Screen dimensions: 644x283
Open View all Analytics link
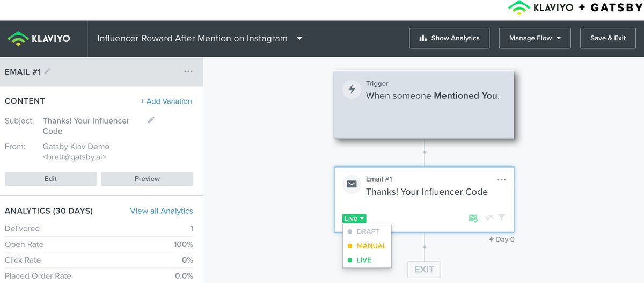pyautogui.click(x=162, y=211)
